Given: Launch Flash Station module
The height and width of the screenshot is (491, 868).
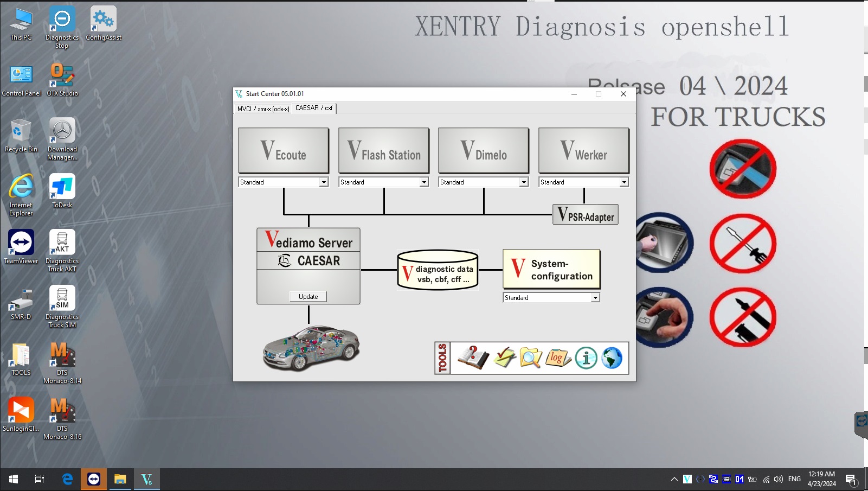Looking at the screenshot, I should point(384,150).
